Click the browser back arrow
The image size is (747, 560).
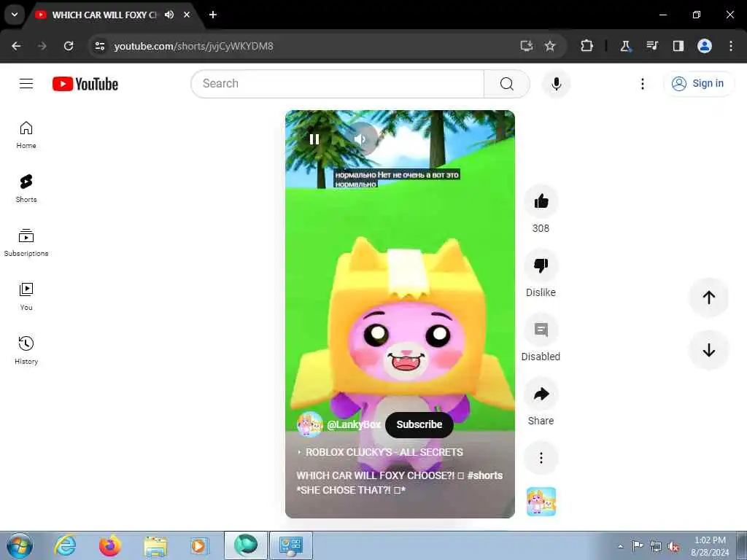(16, 46)
